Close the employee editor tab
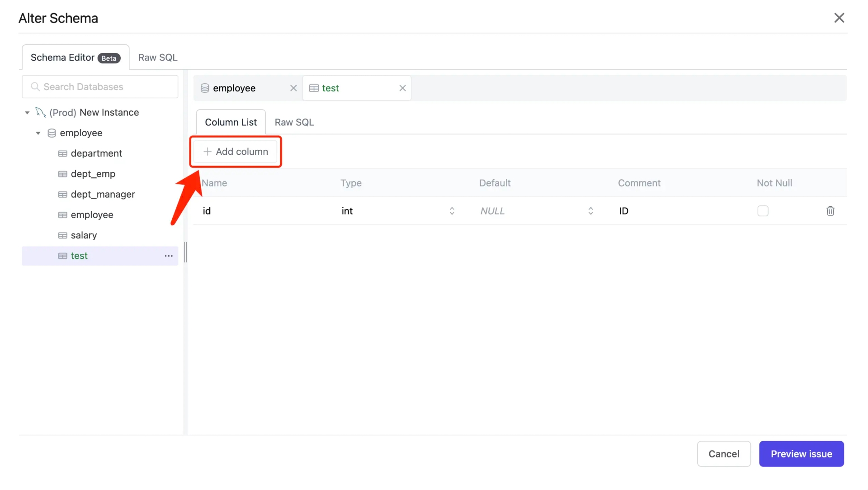This screenshot has height=490, width=868. [293, 88]
